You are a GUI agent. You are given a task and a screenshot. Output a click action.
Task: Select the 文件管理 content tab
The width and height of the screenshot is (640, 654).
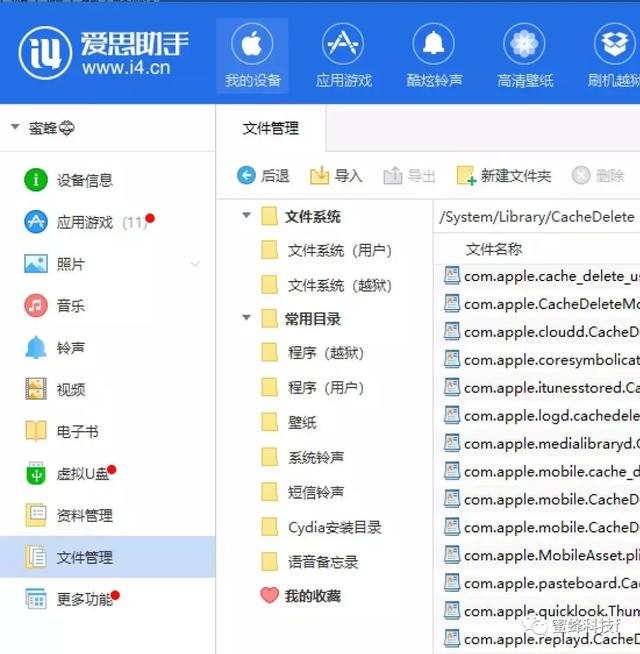click(270, 128)
